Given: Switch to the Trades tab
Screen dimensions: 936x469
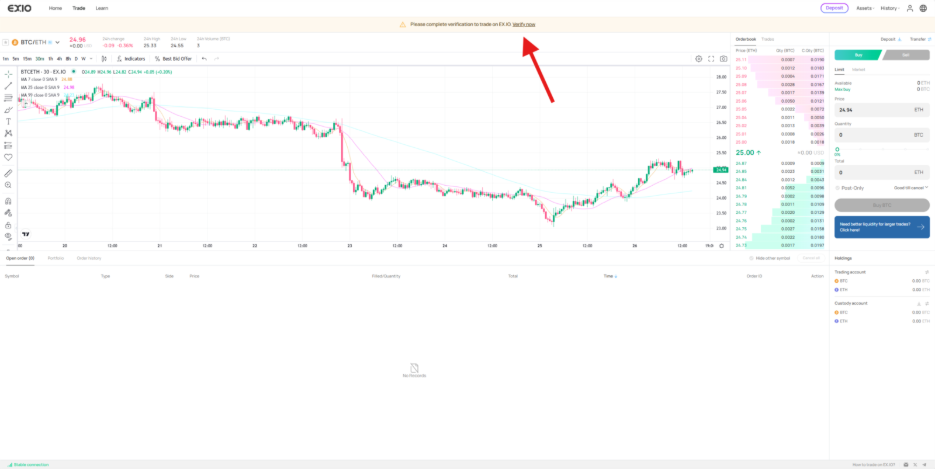Looking at the screenshot, I should point(767,39).
